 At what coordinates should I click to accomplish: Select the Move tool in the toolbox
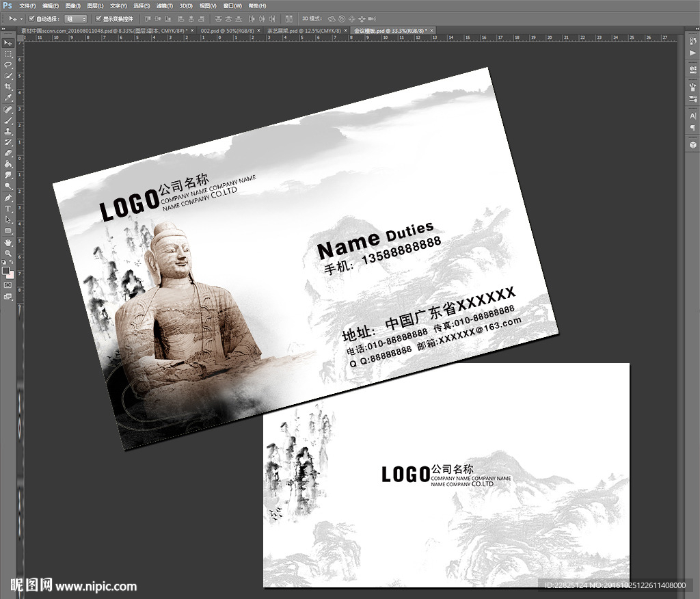[x=8, y=43]
